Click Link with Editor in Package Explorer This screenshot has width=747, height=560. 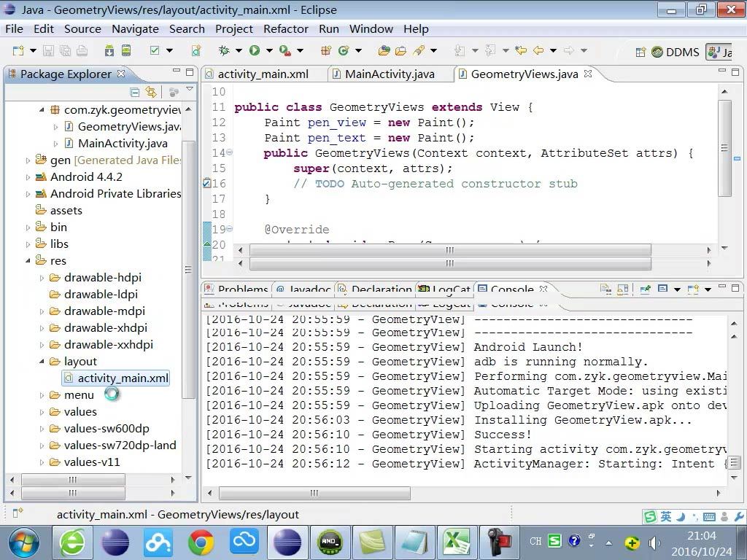[x=151, y=92]
